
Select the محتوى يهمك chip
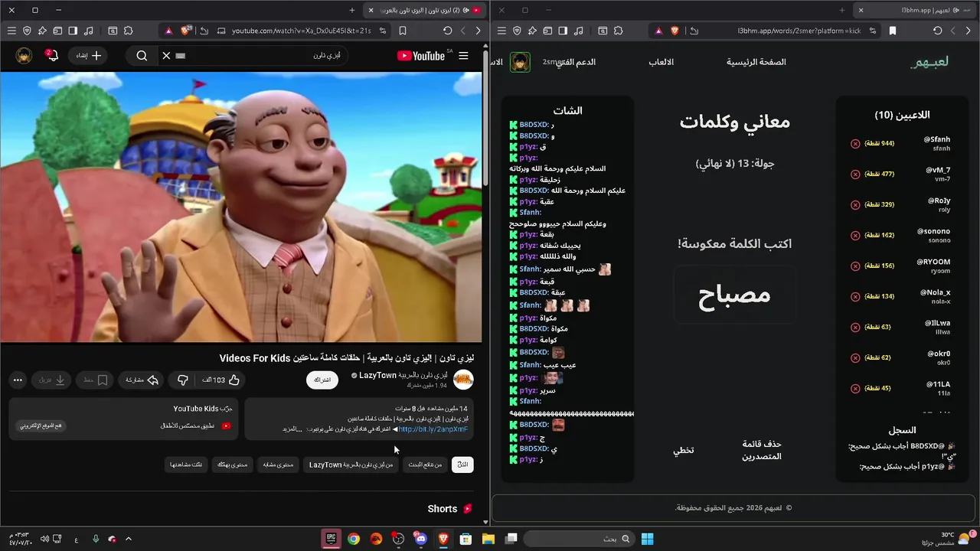[x=232, y=465]
